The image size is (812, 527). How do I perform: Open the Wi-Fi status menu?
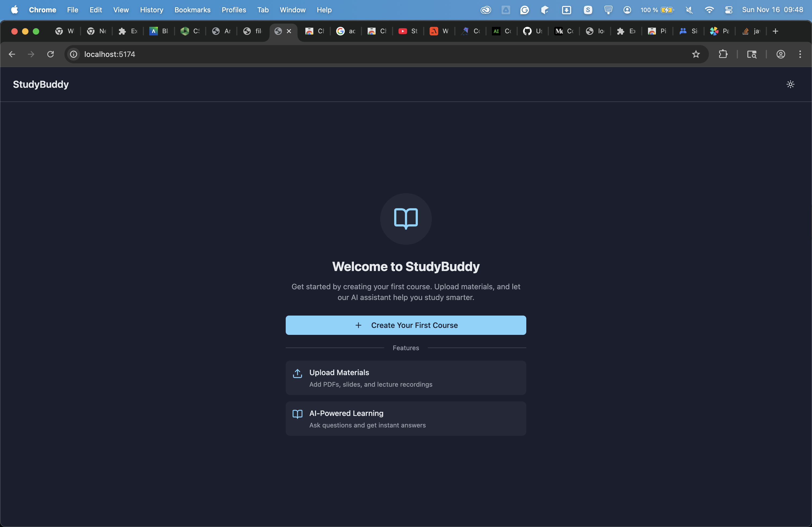coord(709,10)
